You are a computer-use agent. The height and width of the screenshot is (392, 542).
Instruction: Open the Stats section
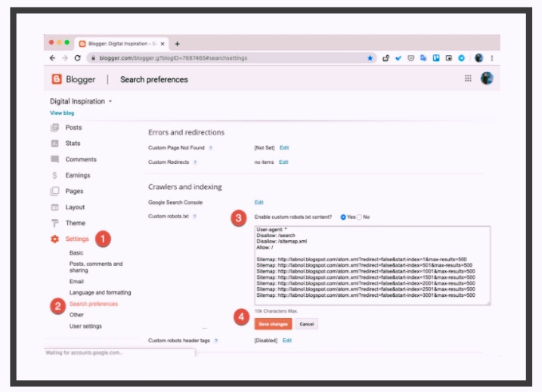tap(73, 144)
